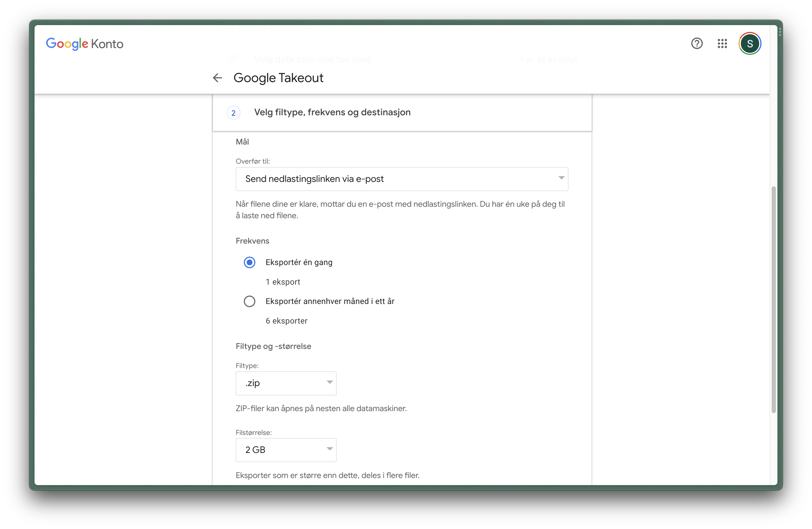Viewport: 812px width, 529px height.
Task: Click the text Eksporter som er større enn dette
Action: click(x=328, y=475)
